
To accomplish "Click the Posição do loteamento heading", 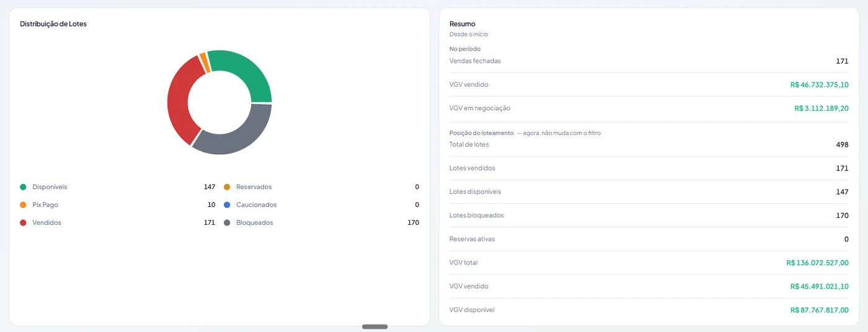I will pyautogui.click(x=482, y=133).
